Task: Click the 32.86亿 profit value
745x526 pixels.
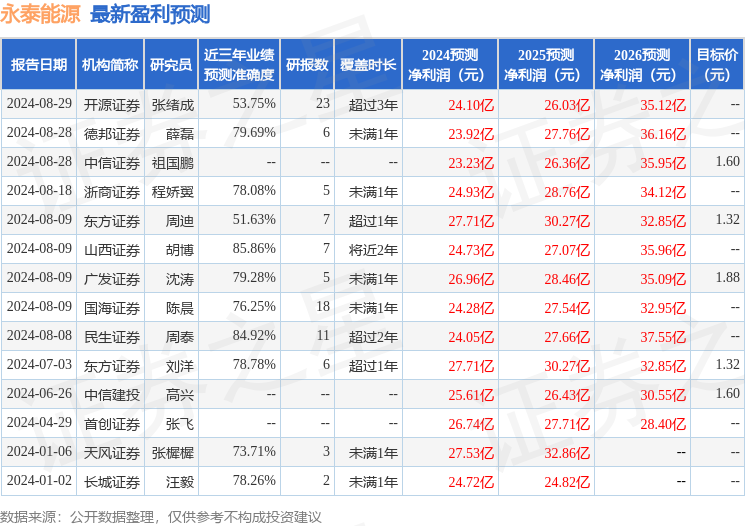Action: (567, 452)
